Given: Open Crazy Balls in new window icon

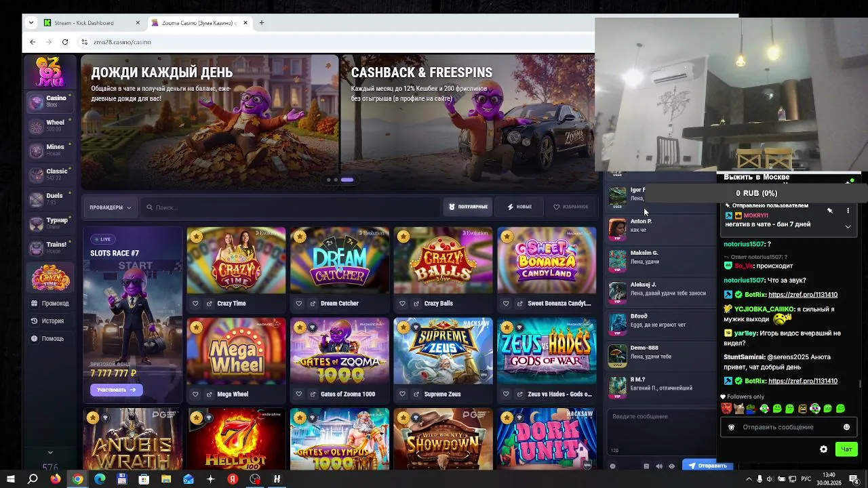Looking at the screenshot, I should (417, 304).
